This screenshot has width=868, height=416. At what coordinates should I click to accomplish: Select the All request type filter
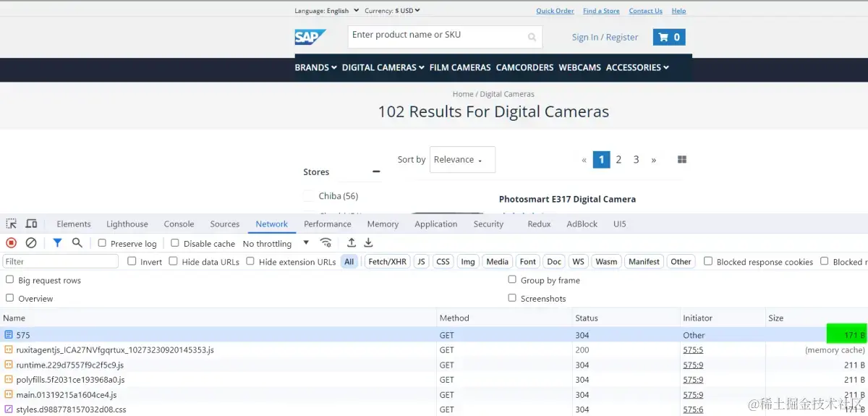tap(349, 261)
